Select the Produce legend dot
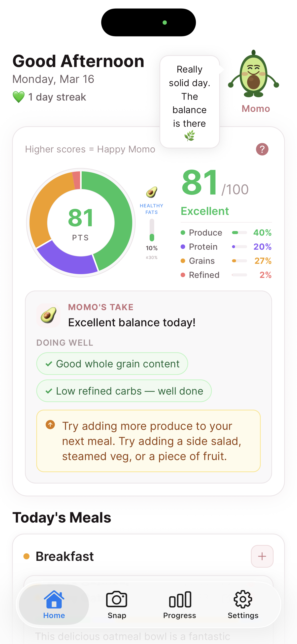Viewport: 297px width, 644px height. pyautogui.click(x=183, y=233)
